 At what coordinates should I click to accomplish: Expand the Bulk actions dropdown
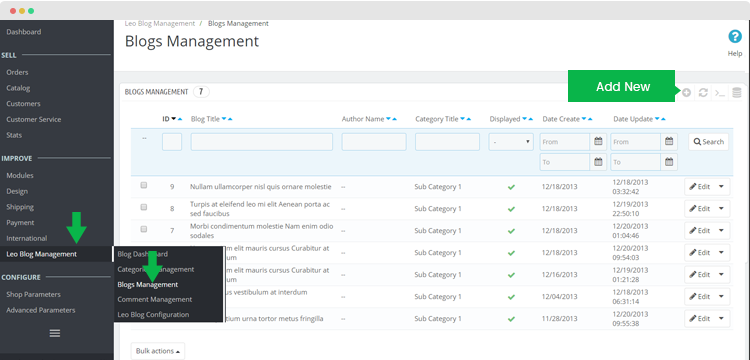pyautogui.click(x=158, y=351)
